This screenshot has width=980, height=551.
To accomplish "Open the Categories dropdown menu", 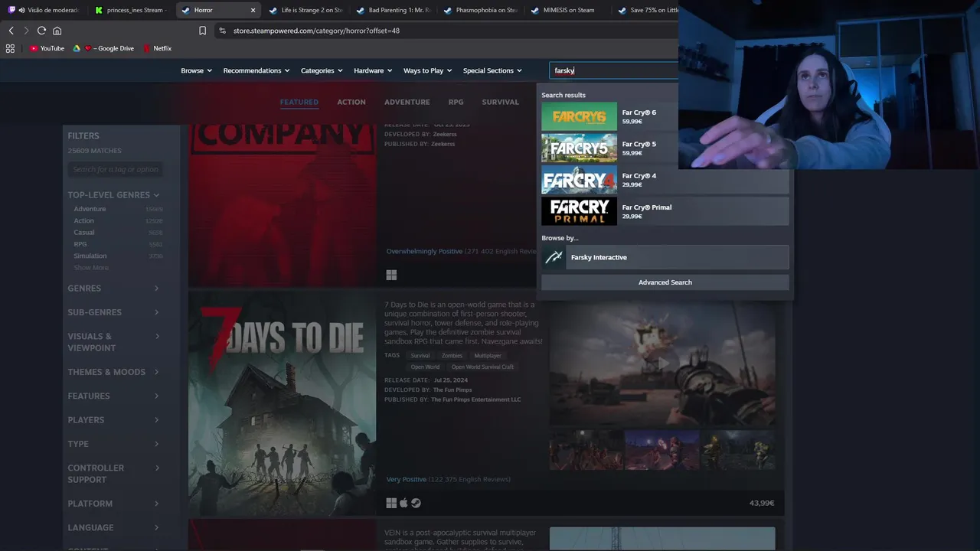I will click(322, 70).
